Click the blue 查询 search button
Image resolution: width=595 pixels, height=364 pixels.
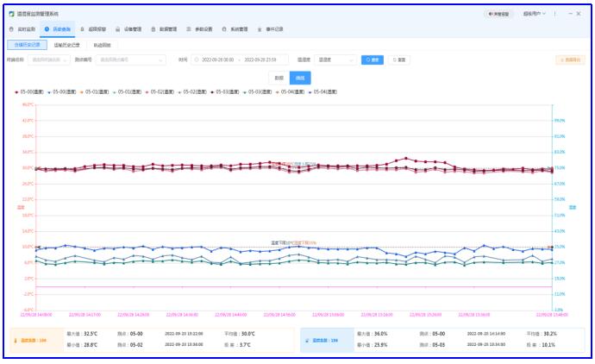point(372,60)
